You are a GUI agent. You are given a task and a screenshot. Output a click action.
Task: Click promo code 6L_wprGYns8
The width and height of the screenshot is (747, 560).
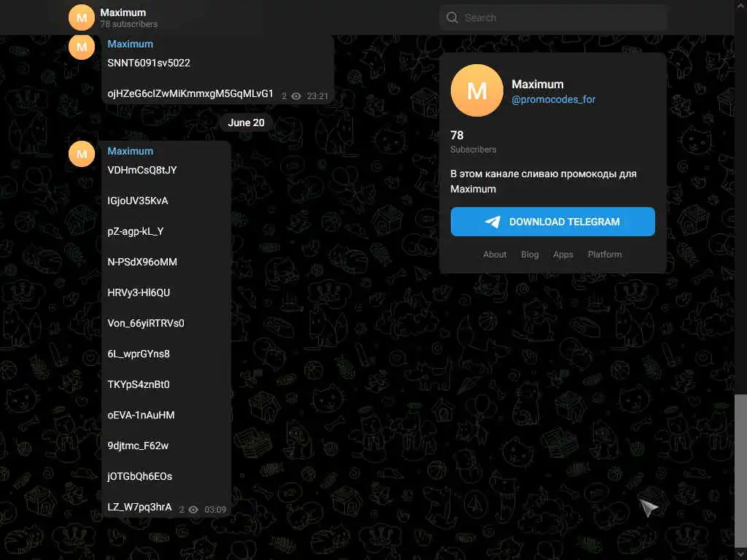[139, 354]
